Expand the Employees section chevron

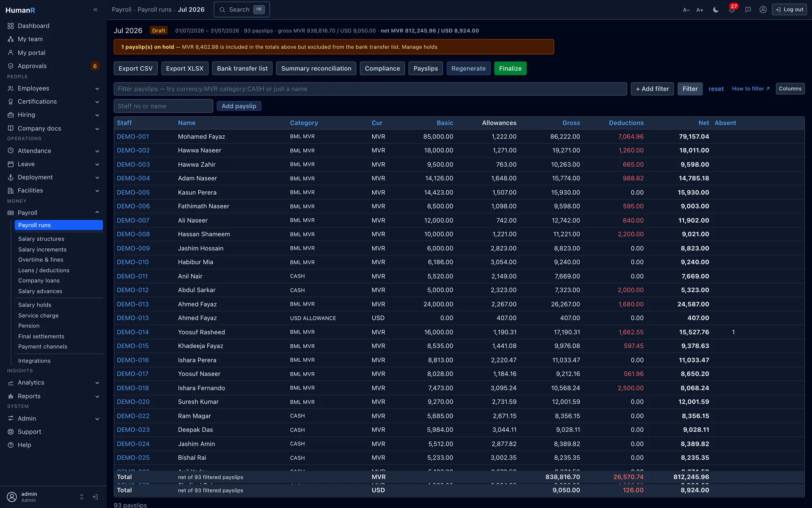[x=97, y=89]
